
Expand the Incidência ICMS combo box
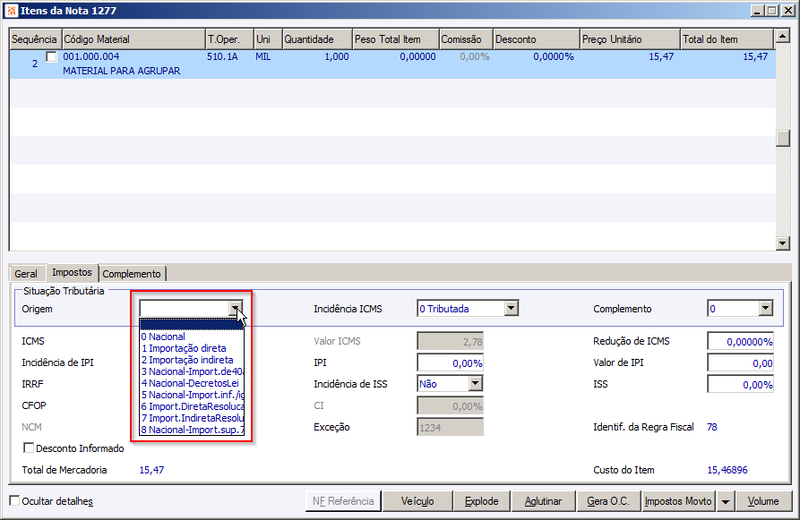pos(511,308)
